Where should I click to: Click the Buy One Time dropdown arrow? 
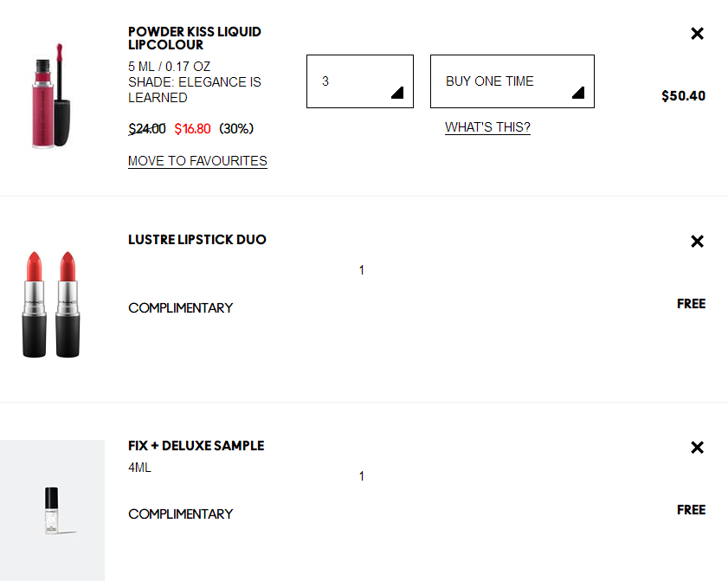point(578,93)
